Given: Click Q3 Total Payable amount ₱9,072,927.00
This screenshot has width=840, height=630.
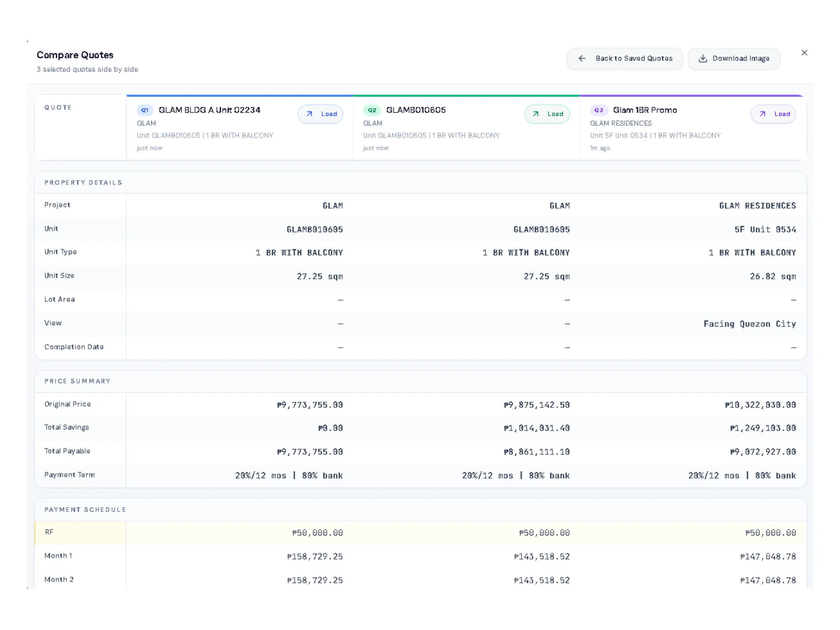Looking at the screenshot, I should coord(763,452).
